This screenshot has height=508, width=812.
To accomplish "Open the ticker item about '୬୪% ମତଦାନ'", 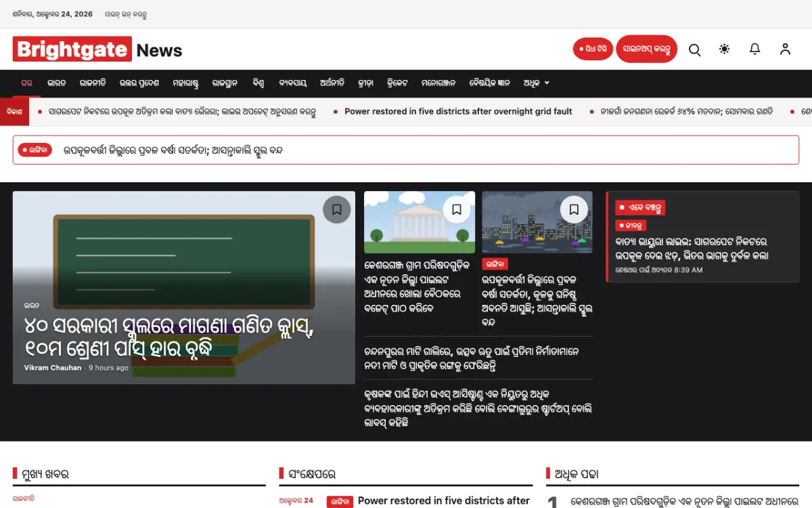I will (x=686, y=112).
